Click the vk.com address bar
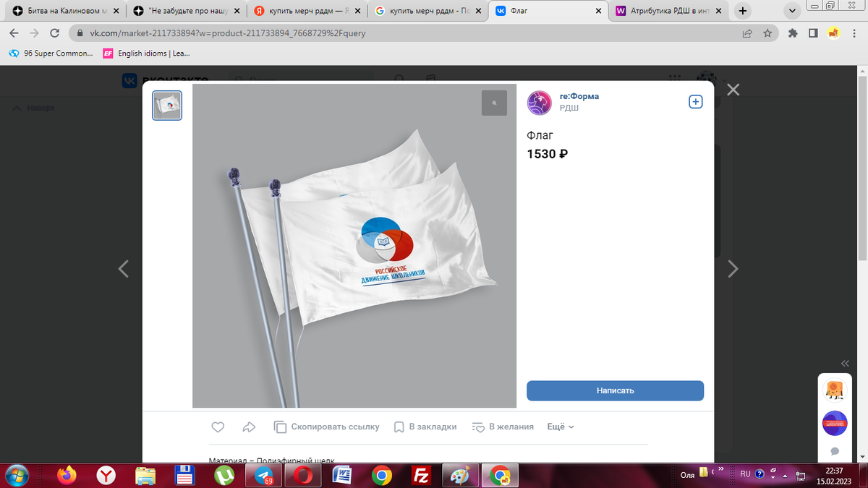This screenshot has height=488, width=868. pyautogui.click(x=405, y=33)
